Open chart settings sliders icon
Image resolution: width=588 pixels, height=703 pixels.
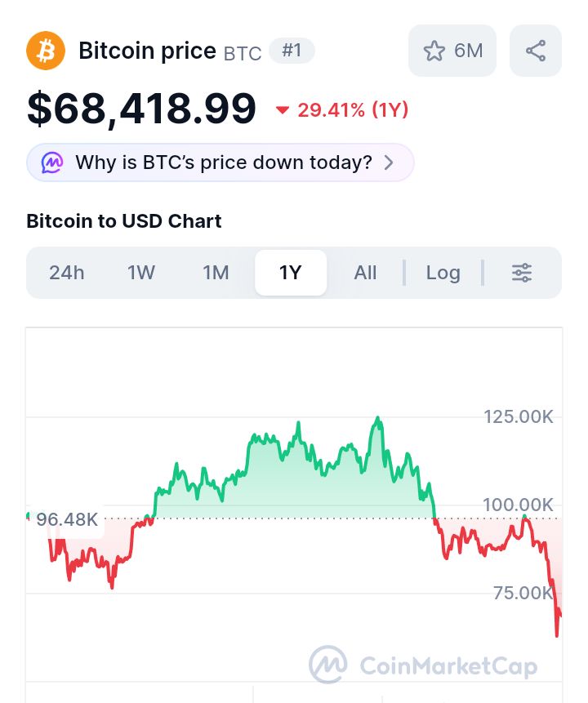click(x=522, y=273)
